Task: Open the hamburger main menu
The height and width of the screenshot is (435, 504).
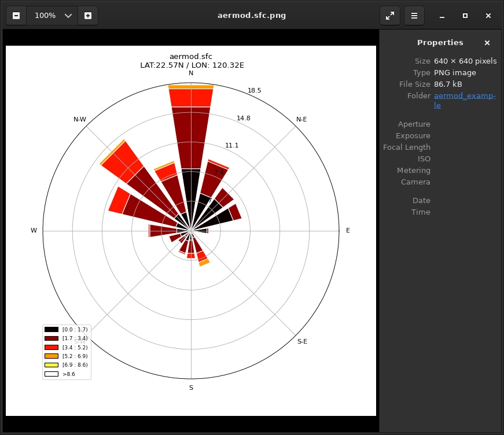Action: coord(414,16)
